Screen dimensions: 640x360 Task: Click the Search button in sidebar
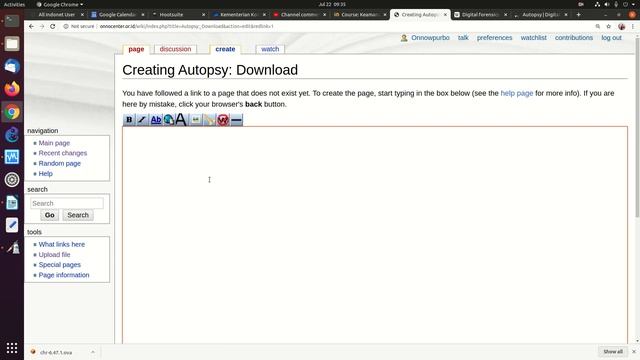pyautogui.click(x=78, y=215)
